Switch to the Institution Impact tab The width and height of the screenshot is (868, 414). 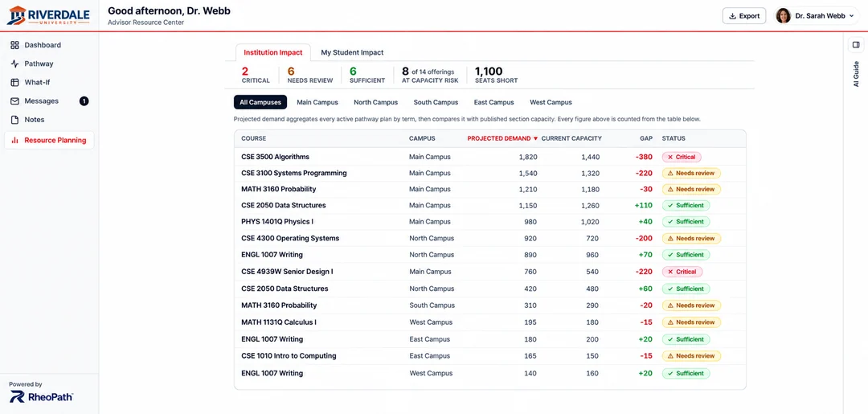coord(273,52)
